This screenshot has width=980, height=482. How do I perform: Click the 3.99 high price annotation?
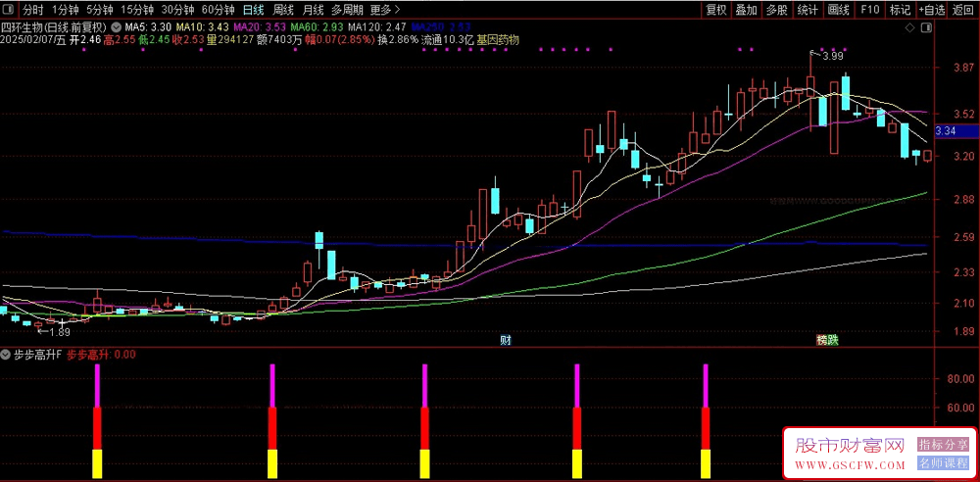tap(832, 56)
